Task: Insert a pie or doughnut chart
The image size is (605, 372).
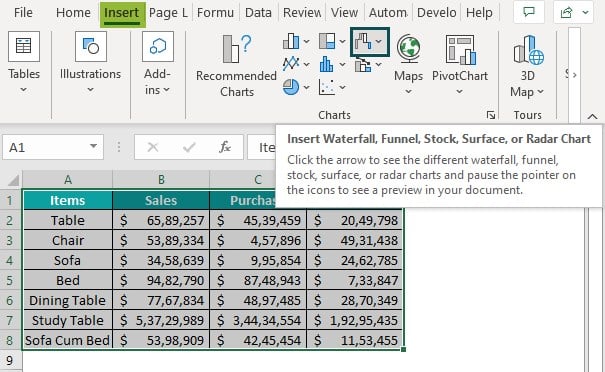Action: 291,87
